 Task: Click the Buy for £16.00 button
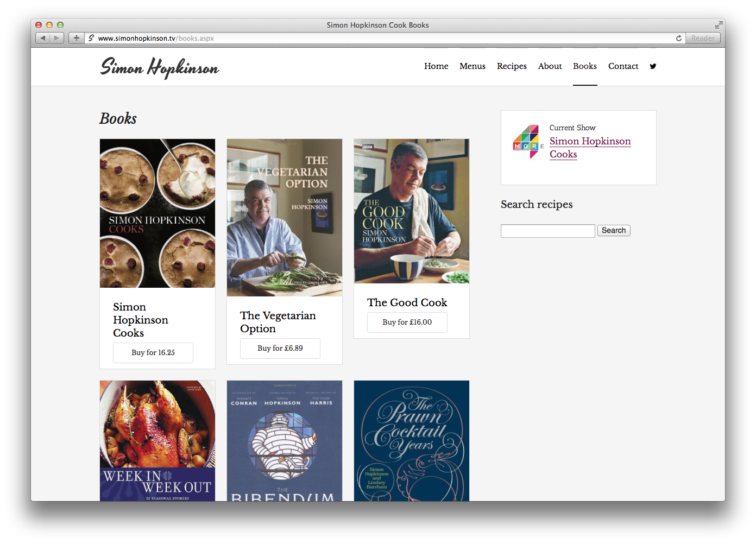(407, 322)
